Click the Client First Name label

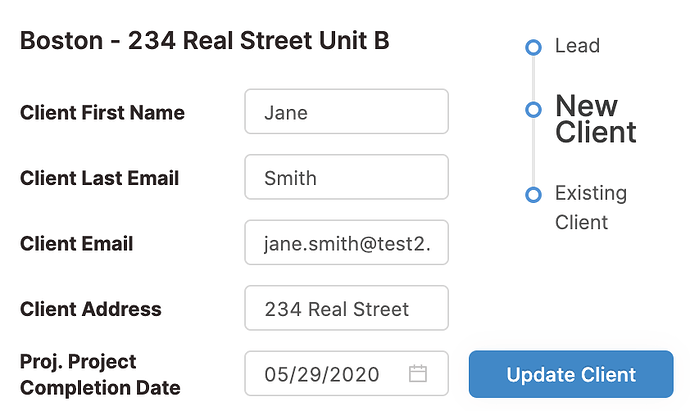(x=102, y=113)
